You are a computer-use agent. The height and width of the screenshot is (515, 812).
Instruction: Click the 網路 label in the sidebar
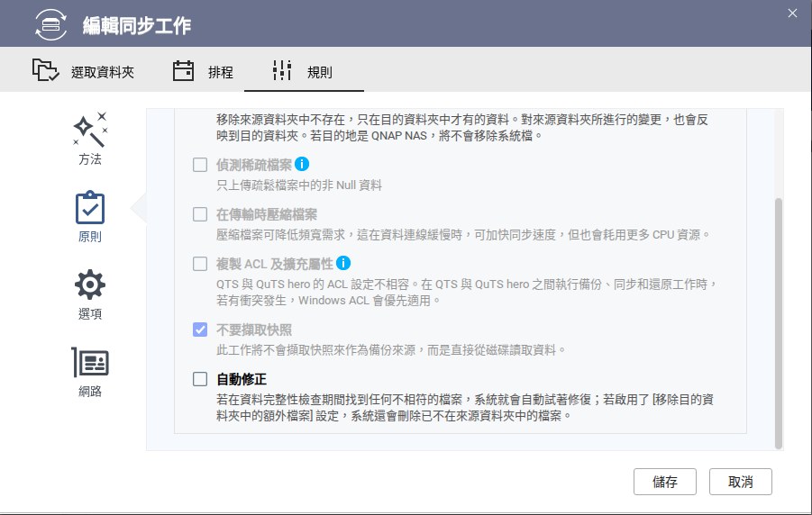90,392
